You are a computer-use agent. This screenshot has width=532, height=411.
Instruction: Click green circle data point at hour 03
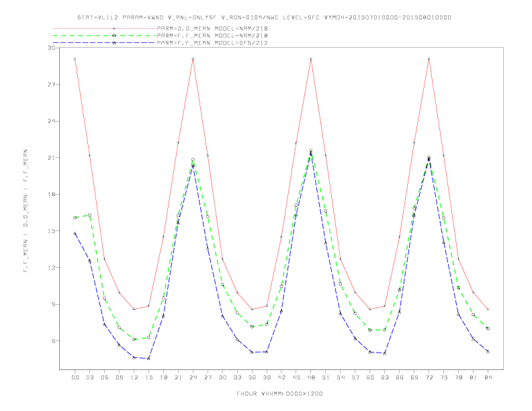click(x=89, y=215)
